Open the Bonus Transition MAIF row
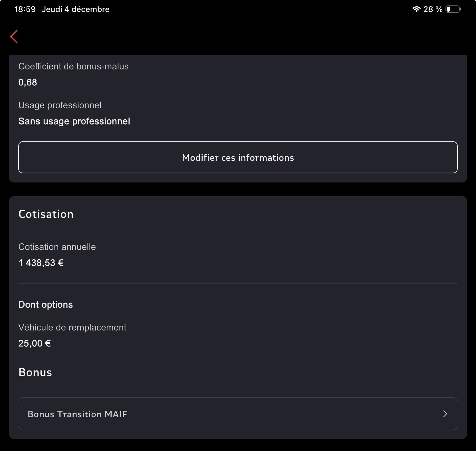Image resolution: width=476 pixels, height=451 pixels. click(237, 414)
